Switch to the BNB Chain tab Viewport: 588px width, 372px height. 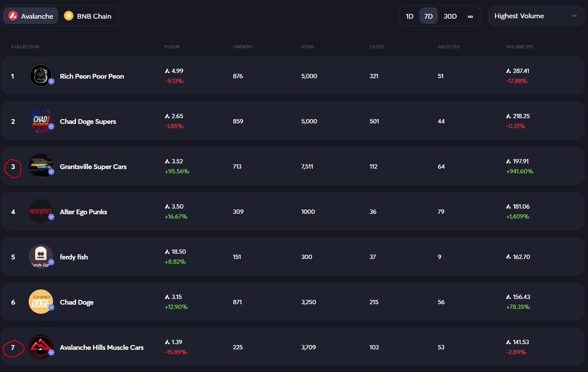click(89, 16)
